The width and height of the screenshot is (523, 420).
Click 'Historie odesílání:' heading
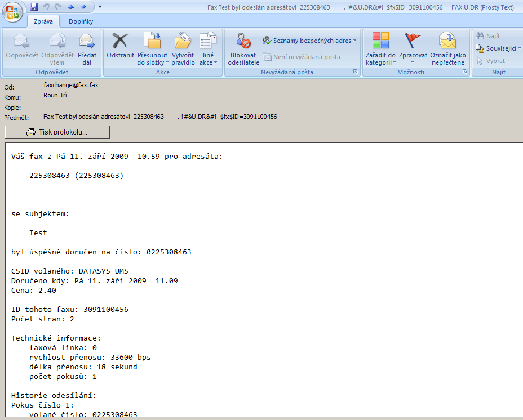pyautogui.click(x=54, y=396)
